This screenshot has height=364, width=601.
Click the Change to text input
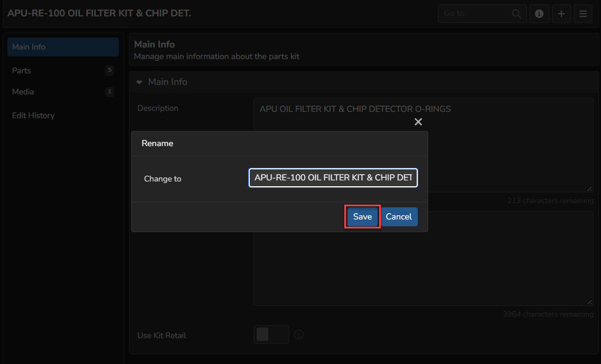pyautogui.click(x=333, y=177)
